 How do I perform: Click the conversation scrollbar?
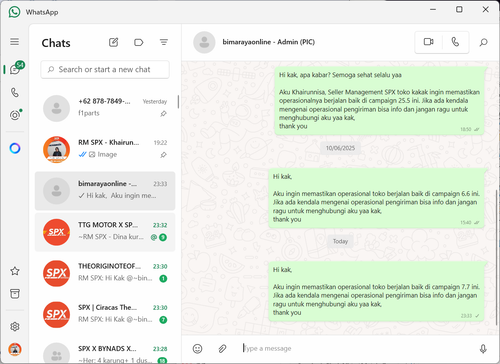(x=497, y=257)
